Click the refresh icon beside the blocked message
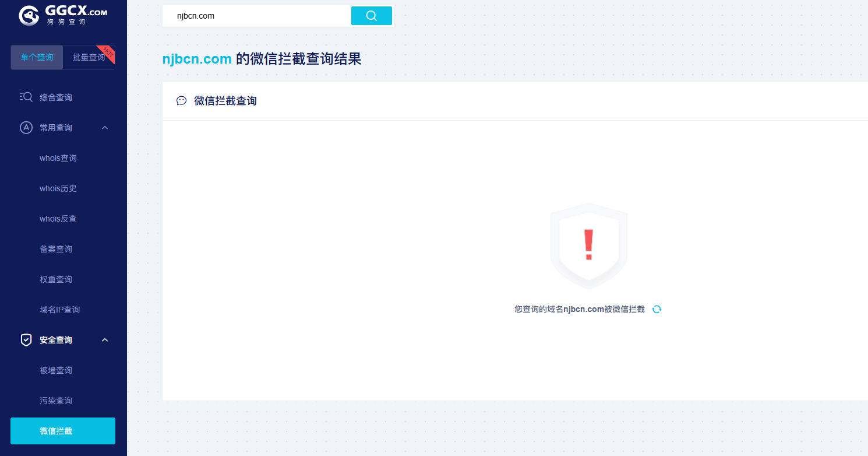 (x=657, y=309)
